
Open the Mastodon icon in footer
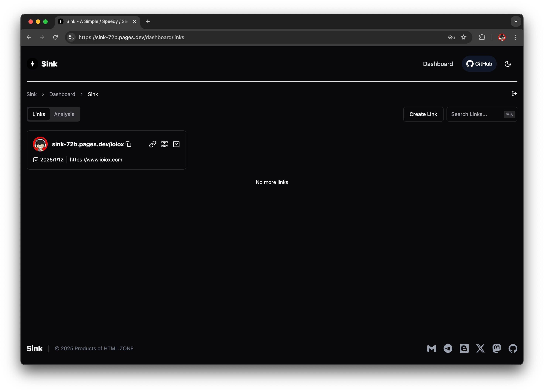497,348
